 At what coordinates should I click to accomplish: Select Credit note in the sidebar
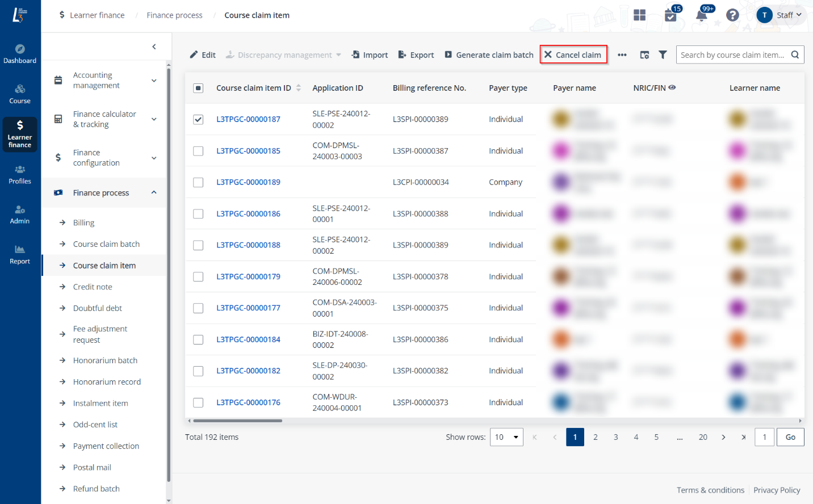pyautogui.click(x=93, y=287)
